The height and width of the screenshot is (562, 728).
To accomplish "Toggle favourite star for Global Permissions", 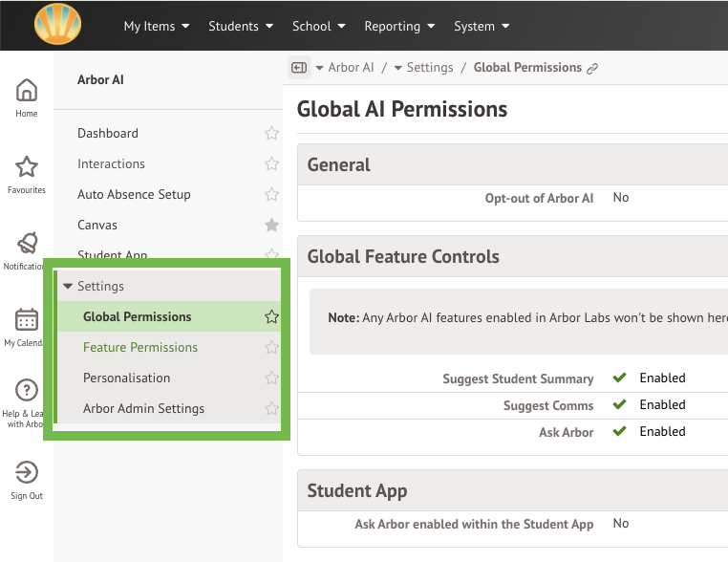I will [x=271, y=317].
